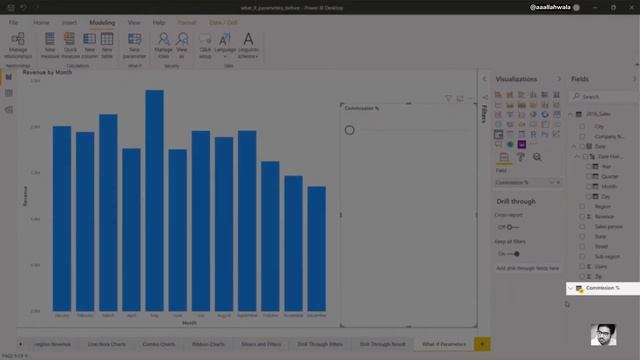This screenshot has height=360, width=640.
Task: Check the Street field checkbox
Action: [582, 247]
